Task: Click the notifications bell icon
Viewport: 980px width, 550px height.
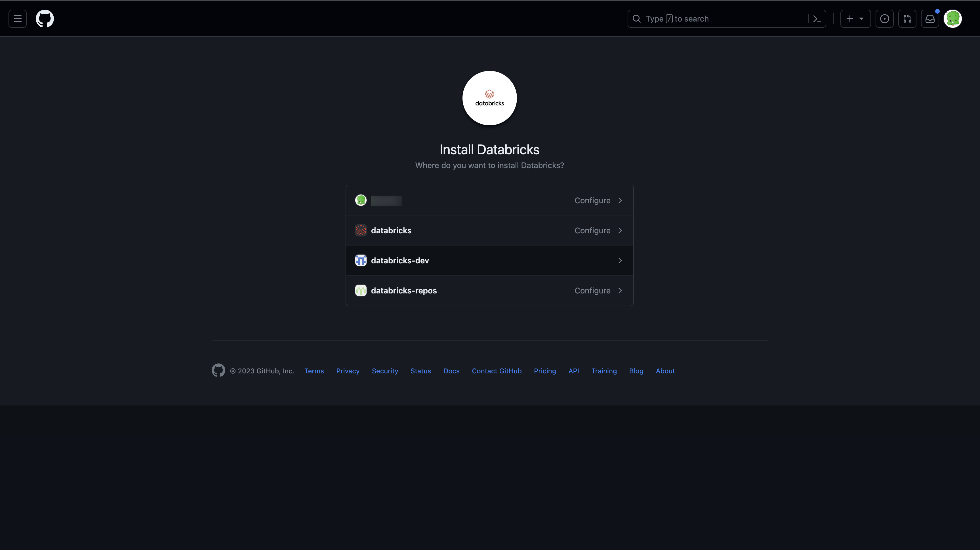Action: [929, 18]
